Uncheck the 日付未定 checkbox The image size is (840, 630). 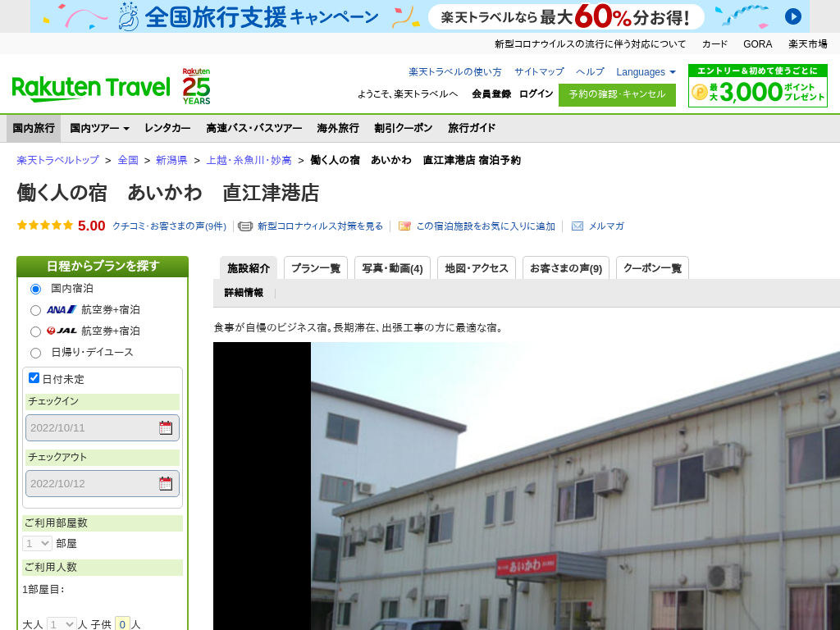[34, 378]
